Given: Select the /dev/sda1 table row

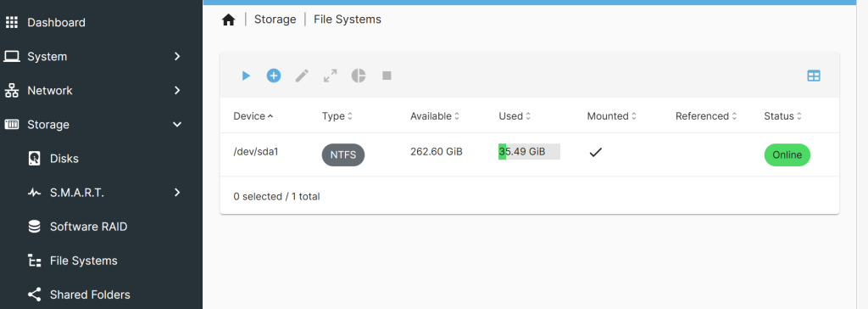Looking at the screenshot, I should [x=529, y=154].
